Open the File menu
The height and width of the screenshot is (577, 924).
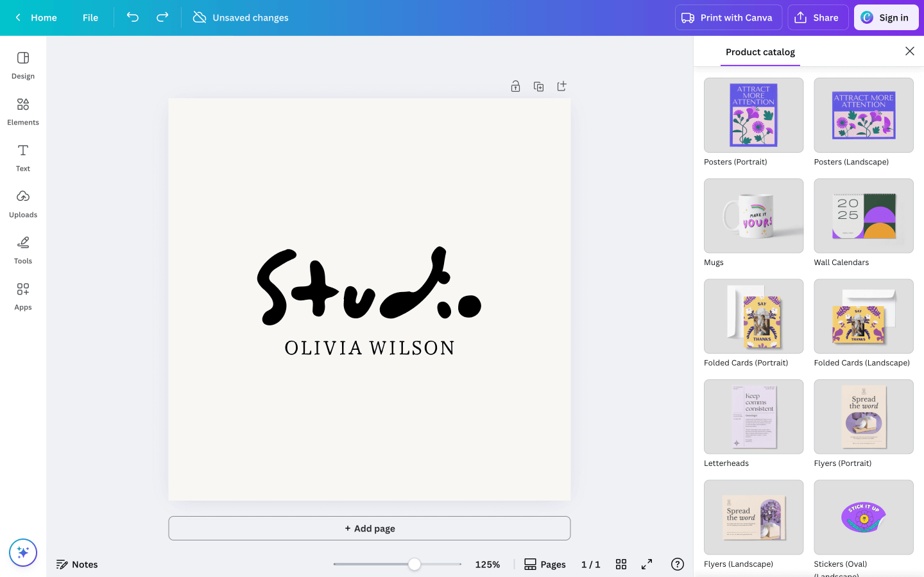point(90,17)
